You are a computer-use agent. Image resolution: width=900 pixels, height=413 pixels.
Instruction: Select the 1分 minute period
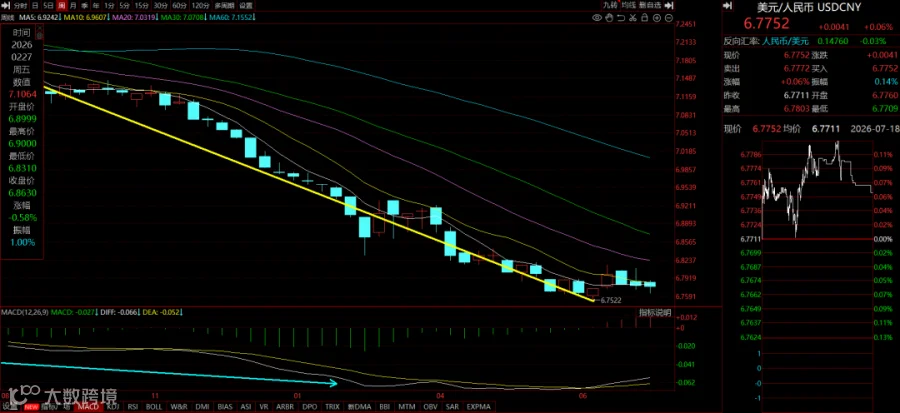coord(109,5)
